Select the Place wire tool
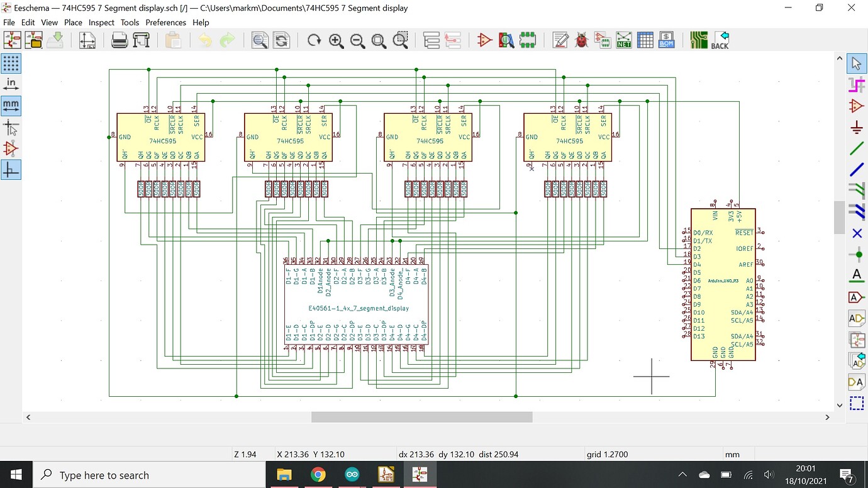 point(856,149)
